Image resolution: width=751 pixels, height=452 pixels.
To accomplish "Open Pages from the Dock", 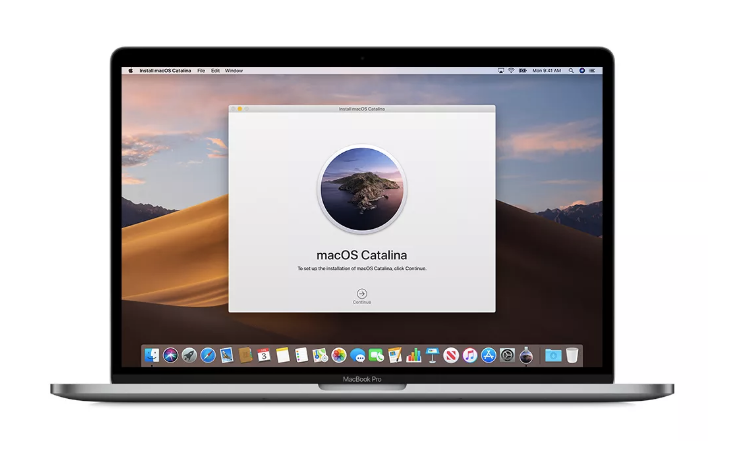I will [x=395, y=355].
